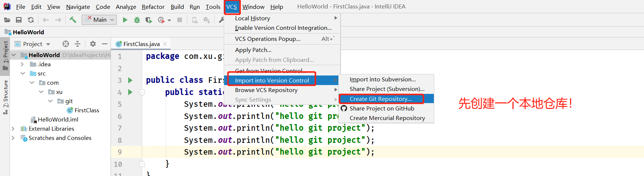Click the run gutter arrow beside line 3
This screenshot has height=176, width=644.
pyautogui.click(x=130, y=80)
